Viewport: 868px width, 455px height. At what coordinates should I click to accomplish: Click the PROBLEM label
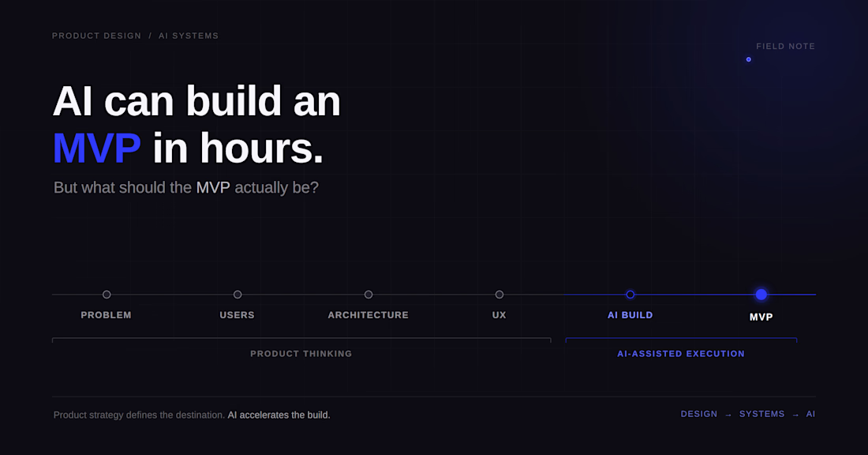coord(107,314)
